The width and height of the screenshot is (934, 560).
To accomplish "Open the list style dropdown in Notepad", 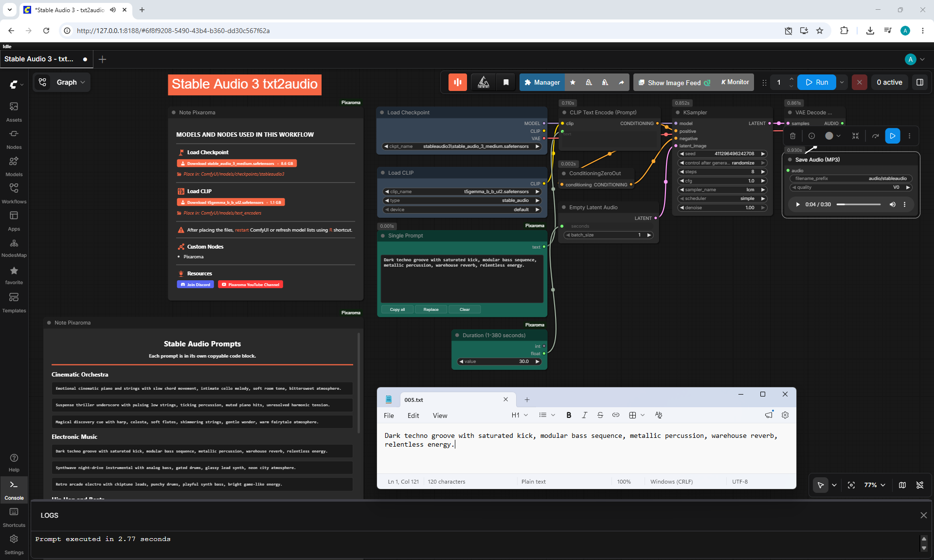I will click(547, 415).
